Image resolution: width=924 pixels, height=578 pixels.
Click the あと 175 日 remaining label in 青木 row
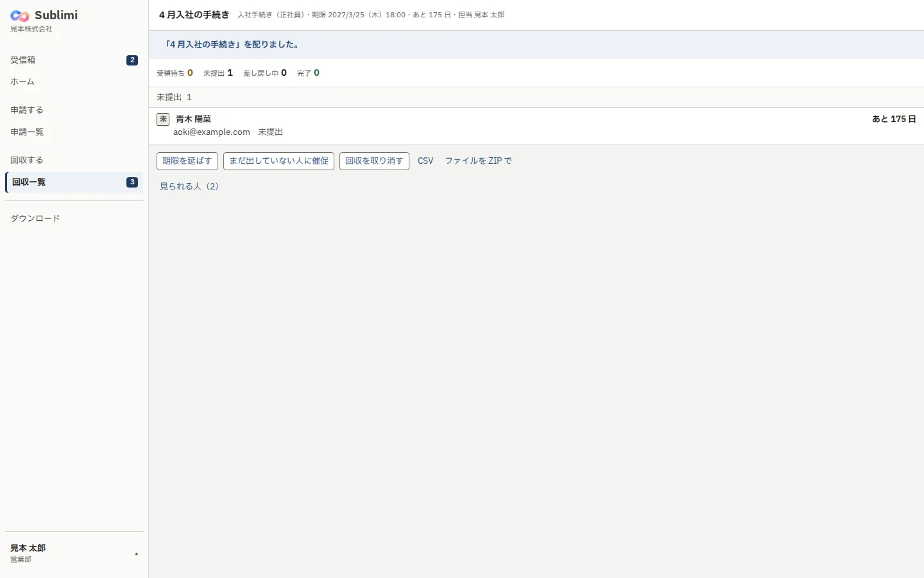click(894, 119)
